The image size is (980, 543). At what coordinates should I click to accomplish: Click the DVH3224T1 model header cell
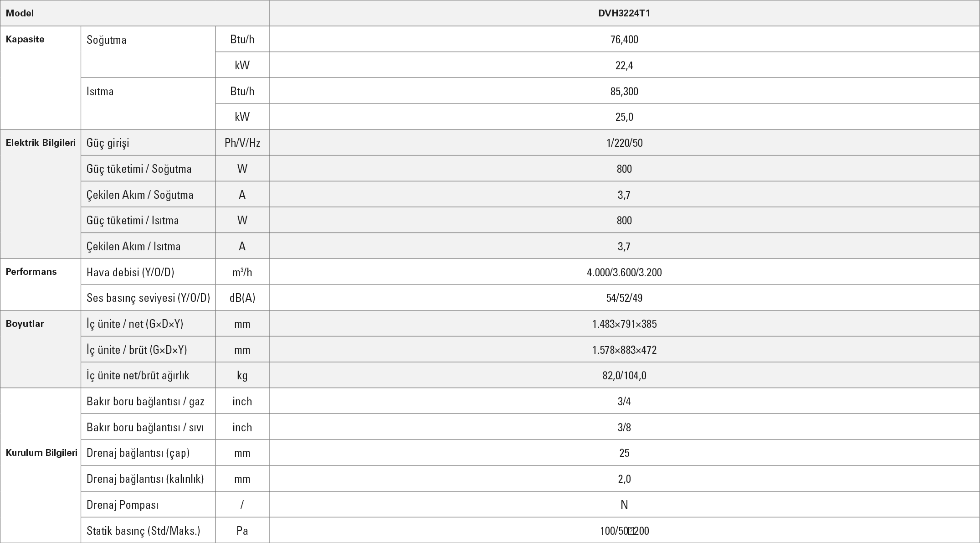coord(624,13)
